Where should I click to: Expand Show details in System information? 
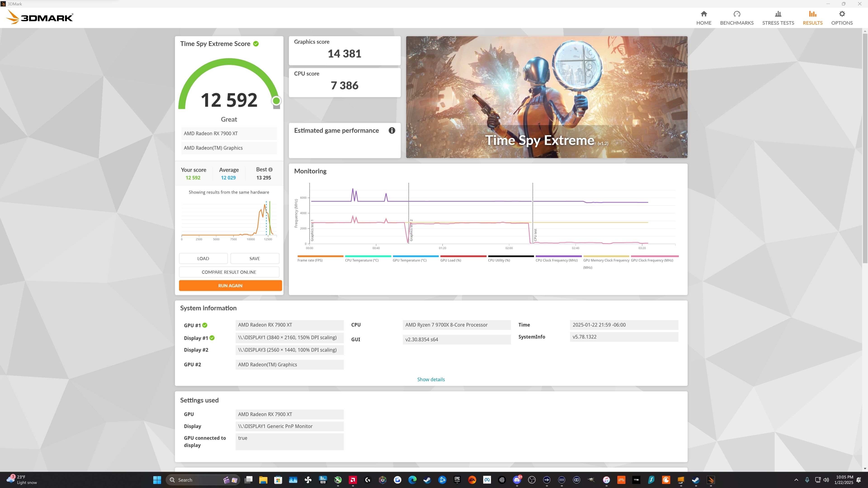pyautogui.click(x=431, y=380)
